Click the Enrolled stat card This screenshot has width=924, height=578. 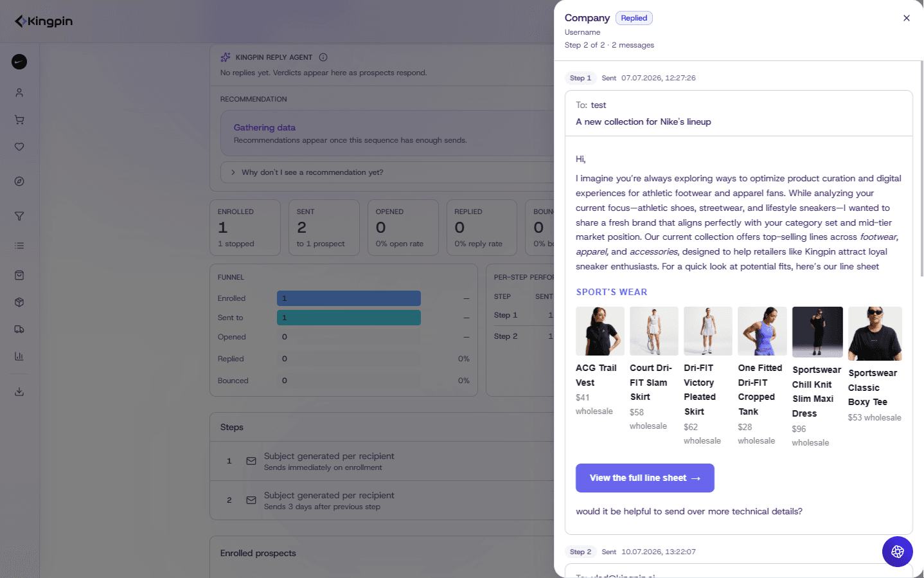pyautogui.click(x=245, y=228)
